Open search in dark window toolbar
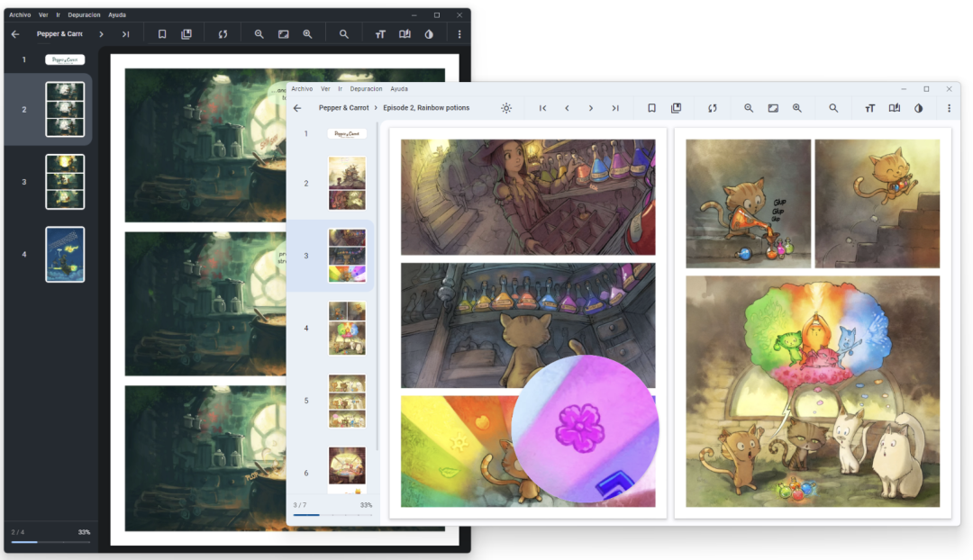 click(x=344, y=34)
